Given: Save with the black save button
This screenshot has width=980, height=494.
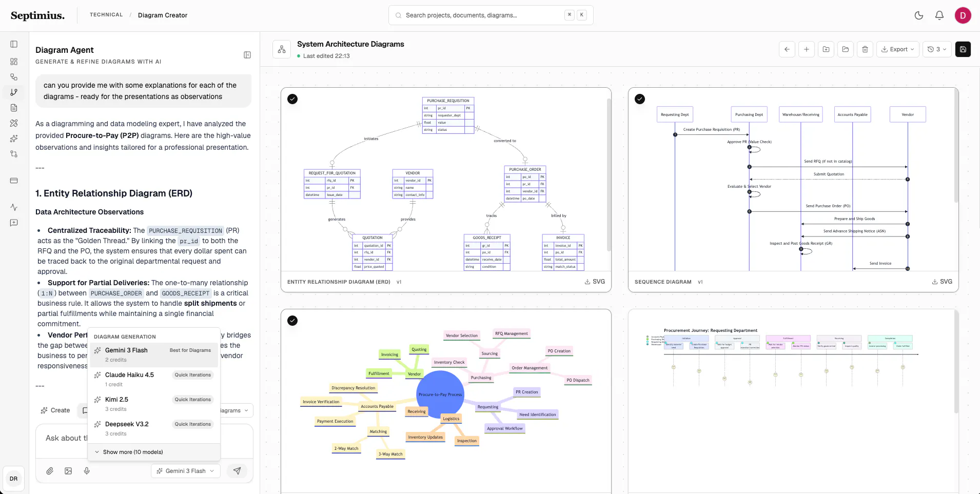Looking at the screenshot, I should pyautogui.click(x=963, y=49).
